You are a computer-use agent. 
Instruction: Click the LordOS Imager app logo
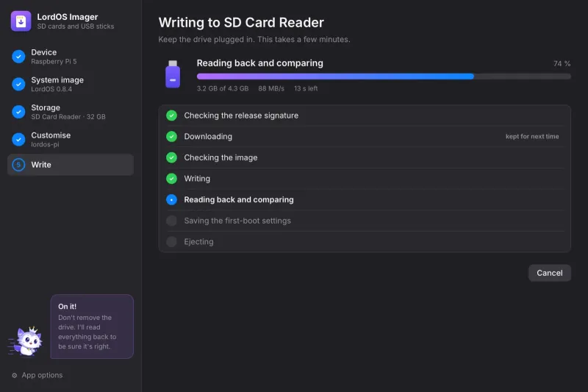21,21
